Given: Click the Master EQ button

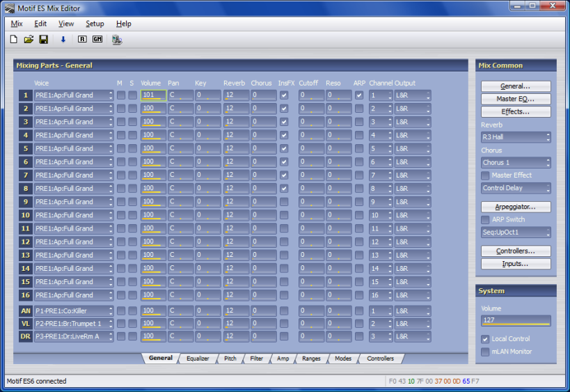Looking at the screenshot, I should 516,99.
